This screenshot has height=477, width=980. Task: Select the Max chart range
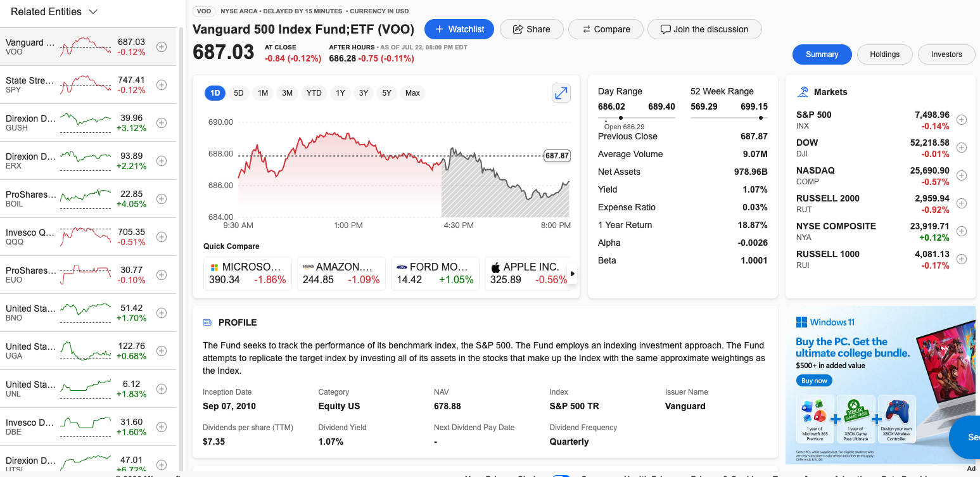[x=412, y=93]
